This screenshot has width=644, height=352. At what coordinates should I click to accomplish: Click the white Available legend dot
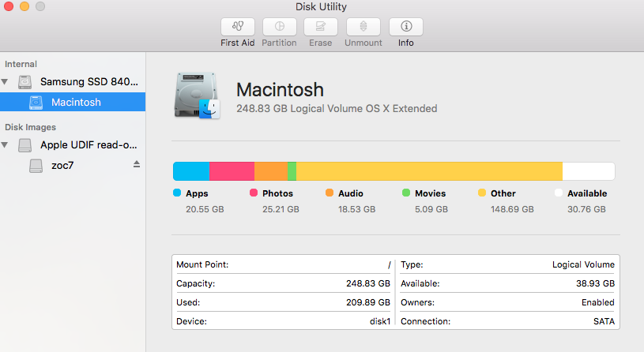coord(559,193)
